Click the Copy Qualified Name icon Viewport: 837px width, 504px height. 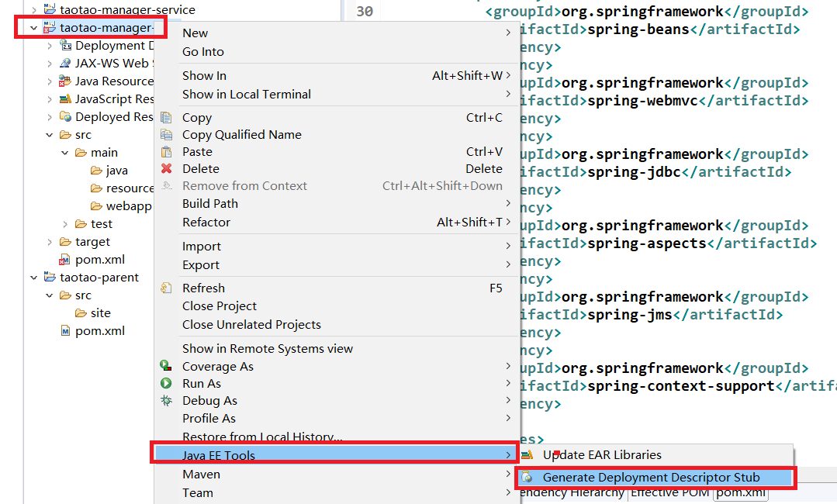(167, 134)
